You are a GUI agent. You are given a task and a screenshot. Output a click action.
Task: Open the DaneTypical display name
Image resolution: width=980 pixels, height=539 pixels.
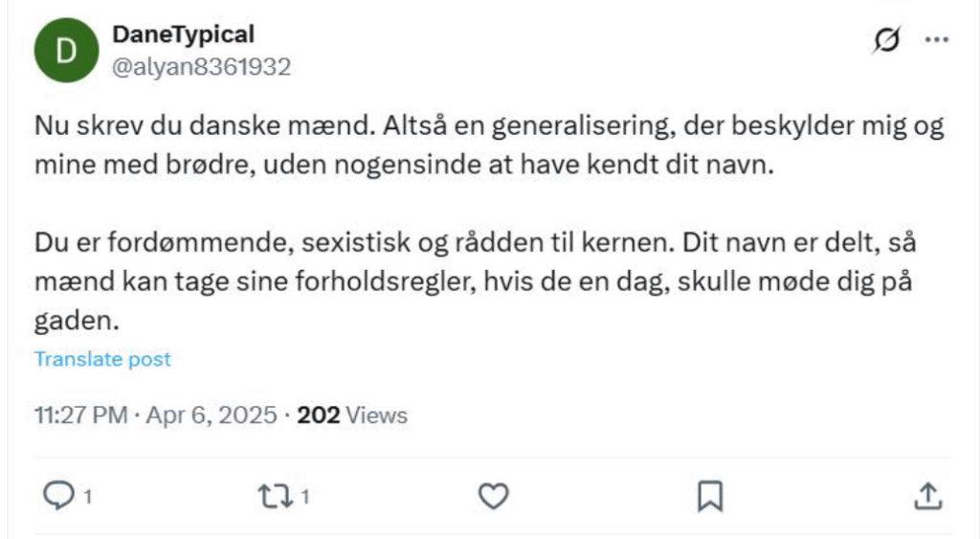183,34
